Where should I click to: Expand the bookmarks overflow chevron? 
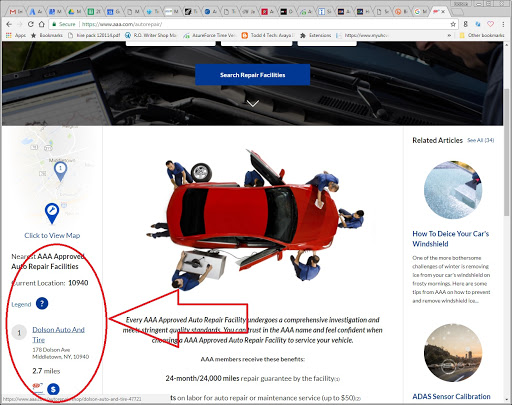449,35
